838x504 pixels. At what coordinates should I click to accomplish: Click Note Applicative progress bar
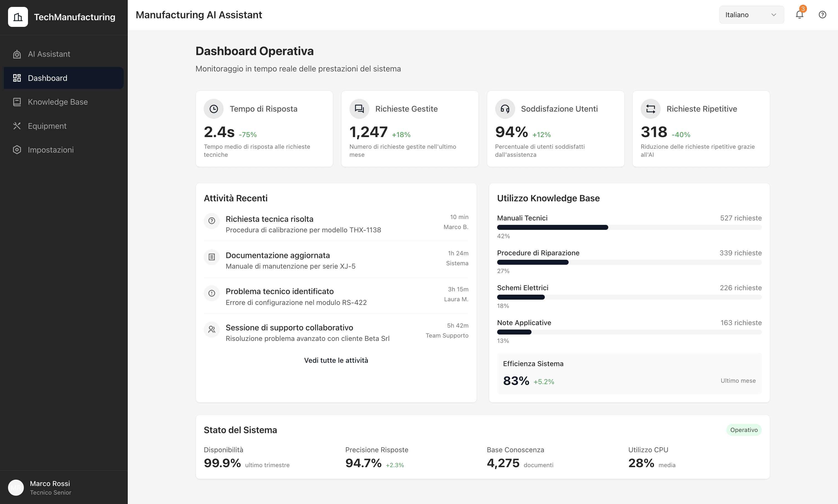pyautogui.click(x=629, y=332)
